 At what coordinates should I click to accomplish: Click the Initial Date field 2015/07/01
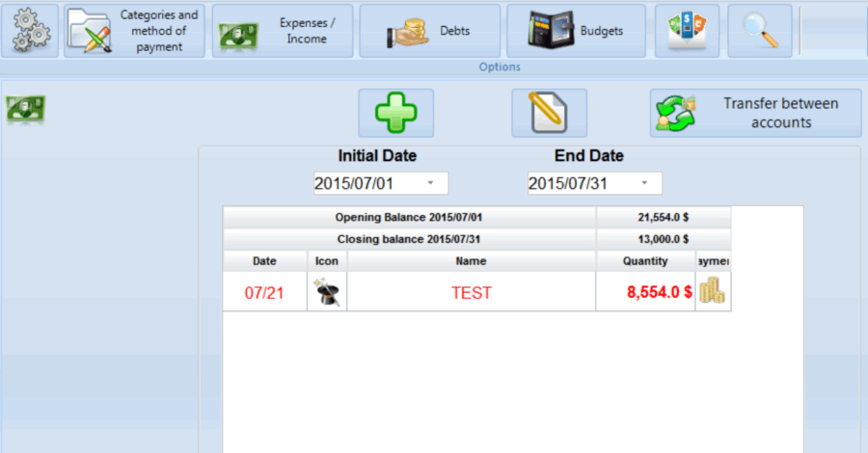pyautogui.click(x=381, y=183)
